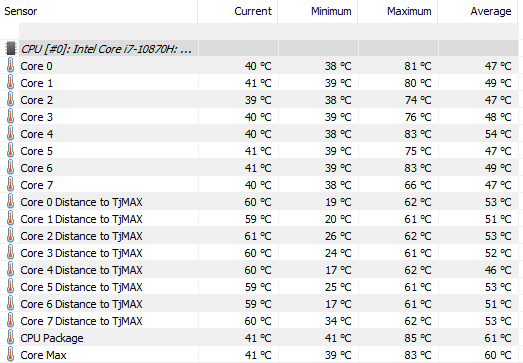The width and height of the screenshot is (523, 363).
Task: Click the CPU chip icon beside Intel Core i7-10870H
Action: (x=11, y=49)
